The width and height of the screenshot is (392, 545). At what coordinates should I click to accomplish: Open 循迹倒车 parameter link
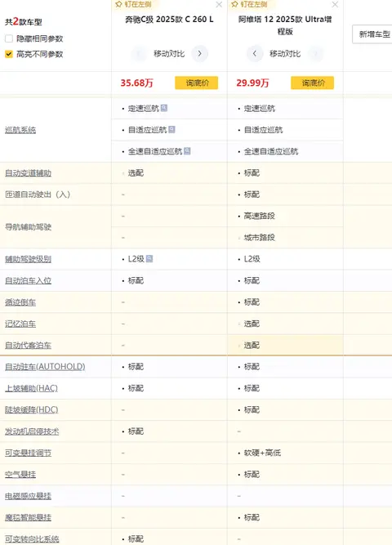click(20, 302)
